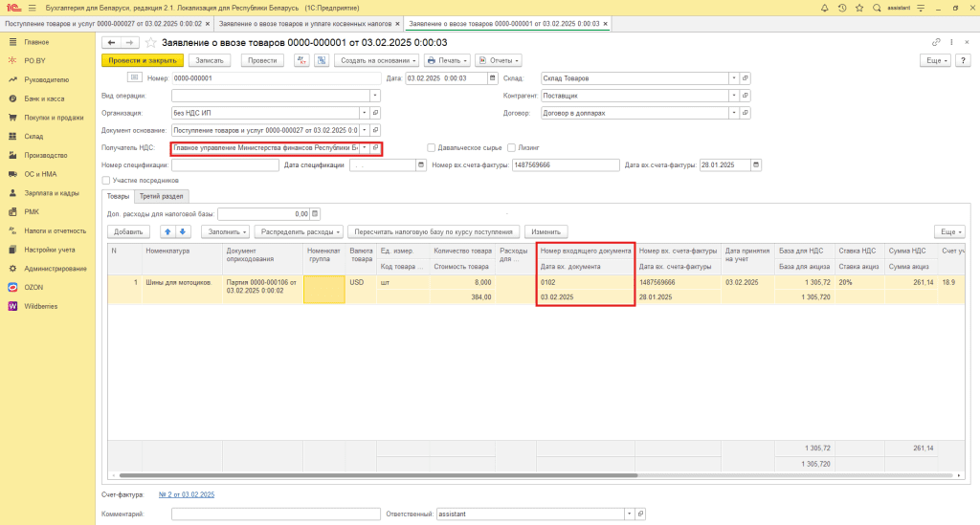Open Налоги и отчетность sidebar section

click(55, 231)
